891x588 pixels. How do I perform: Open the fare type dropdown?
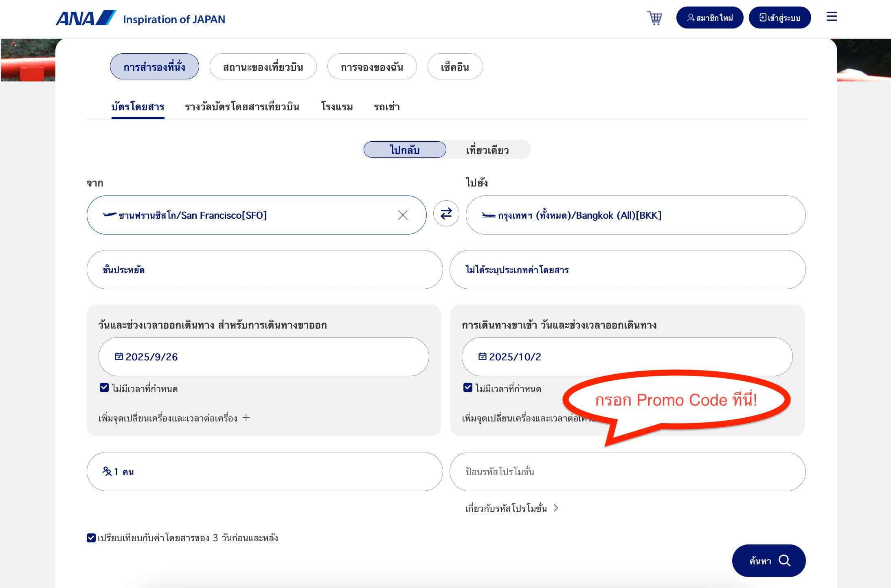click(627, 270)
